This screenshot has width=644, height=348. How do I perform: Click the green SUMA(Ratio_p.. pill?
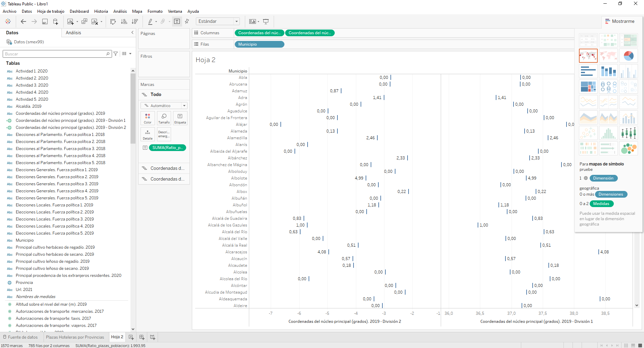coord(167,148)
